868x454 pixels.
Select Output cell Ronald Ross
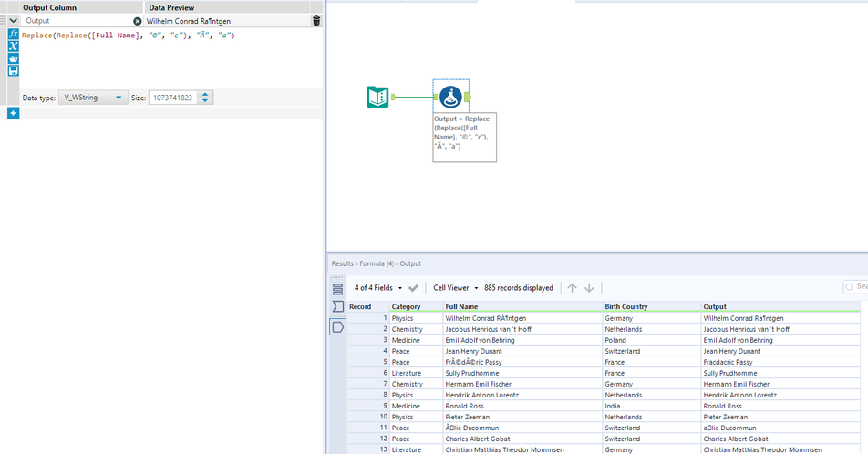(x=780, y=406)
